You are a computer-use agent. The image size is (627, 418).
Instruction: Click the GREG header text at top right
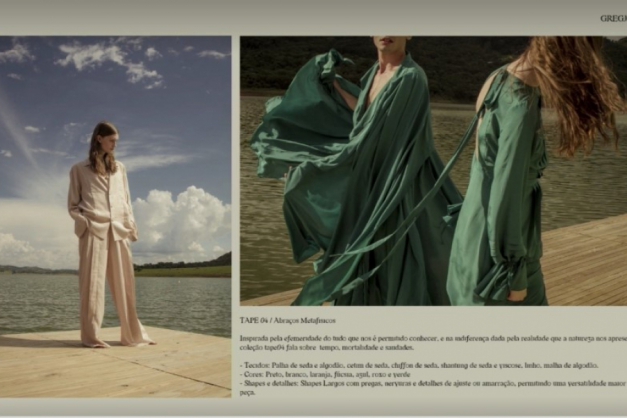coord(612,18)
